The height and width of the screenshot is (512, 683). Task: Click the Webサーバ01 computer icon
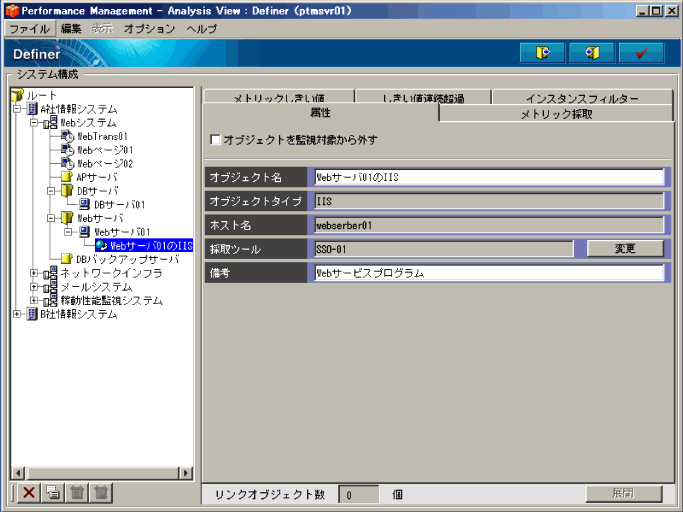[84, 232]
